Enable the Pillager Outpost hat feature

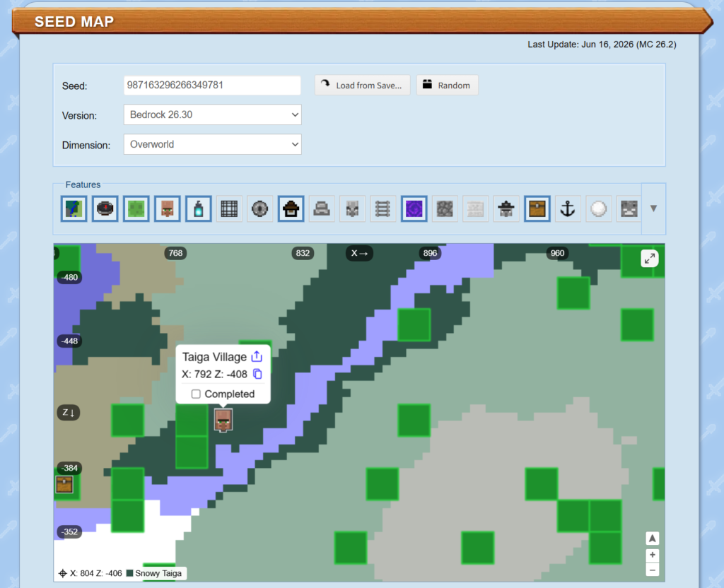coord(506,208)
